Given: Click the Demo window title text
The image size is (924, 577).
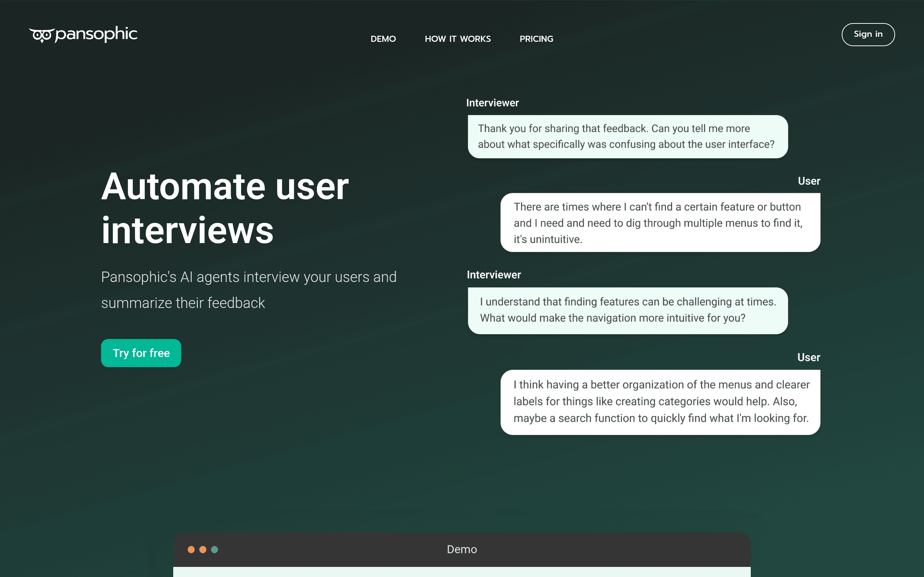Looking at the screenshot, I should coord(462,549).
